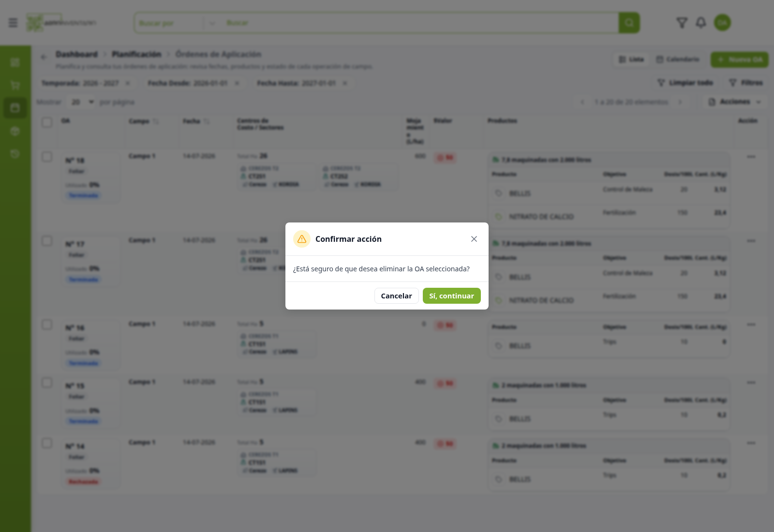
Task: Close the Confirmar acción dialog
Action: click(474, 239)
